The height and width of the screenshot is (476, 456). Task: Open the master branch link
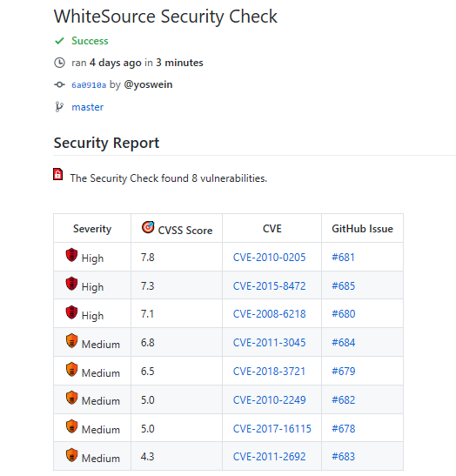click(x=87, y=107)
